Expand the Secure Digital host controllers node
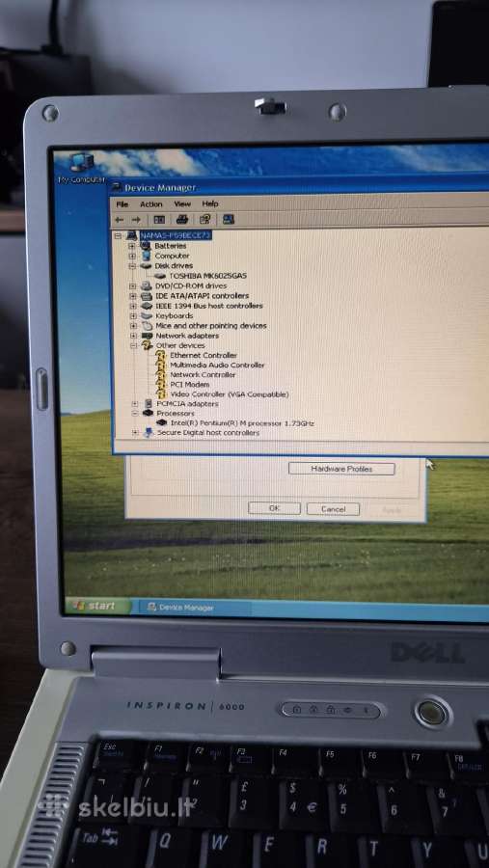The height and width of the screenshot is (868, 489). tap(135, 433)
